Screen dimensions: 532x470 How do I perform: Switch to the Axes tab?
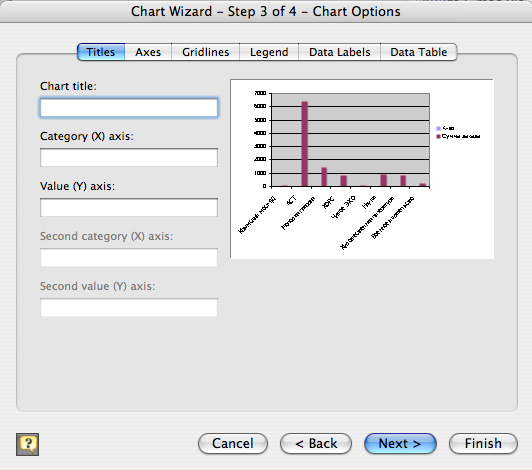148,52
